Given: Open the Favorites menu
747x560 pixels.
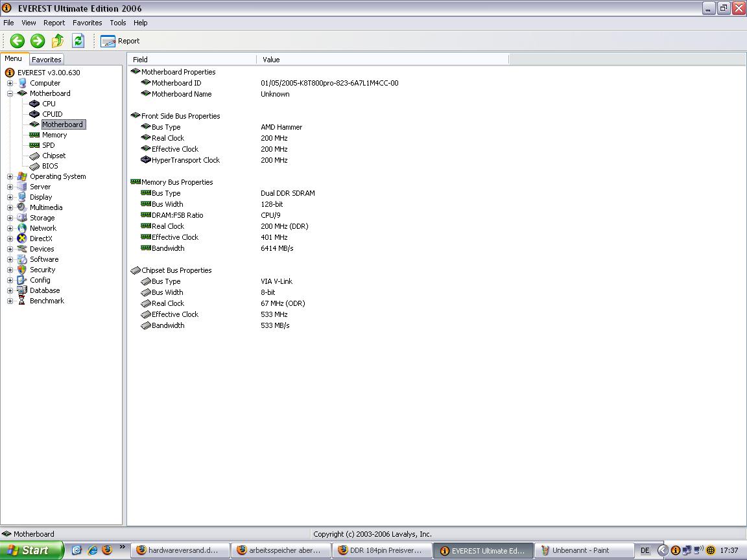Looking at the screenshot, I should coord(87,23).
